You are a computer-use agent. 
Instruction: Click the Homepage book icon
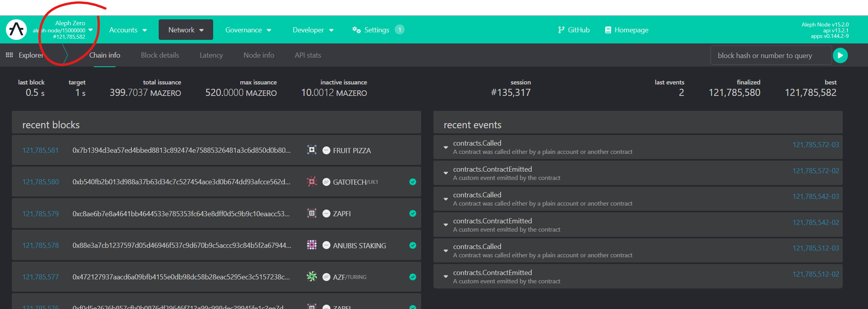tap(608, 30)
